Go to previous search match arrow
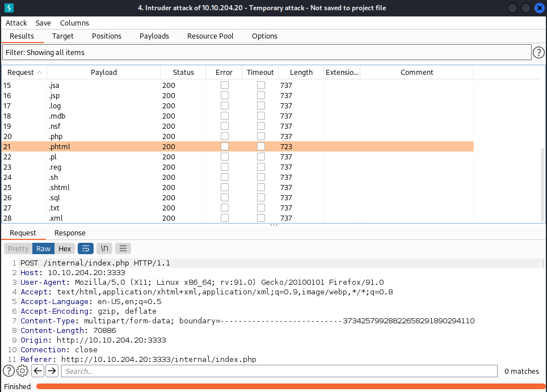The width and height of the screenshot is (547, 392). coord(37,371)
